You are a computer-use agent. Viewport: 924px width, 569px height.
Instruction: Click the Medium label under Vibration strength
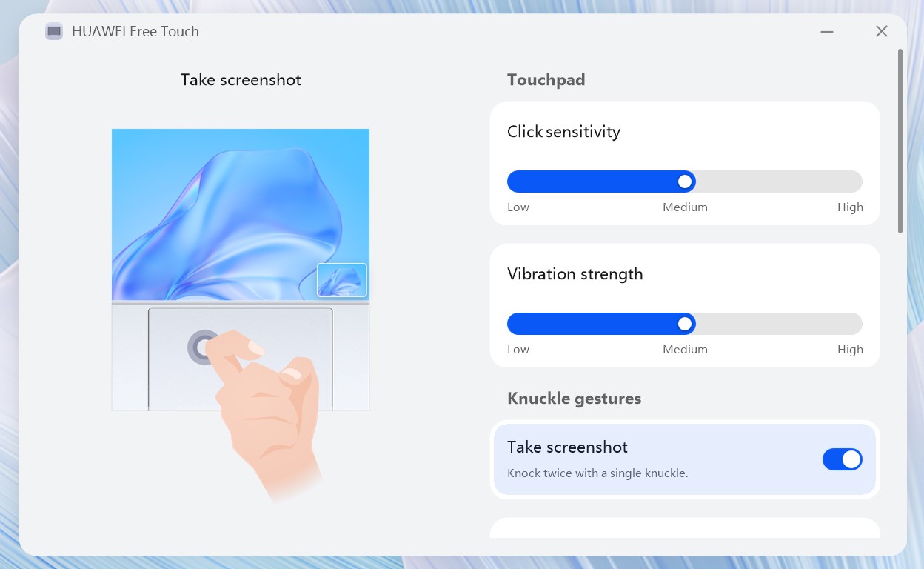click(x=685, y=350)
